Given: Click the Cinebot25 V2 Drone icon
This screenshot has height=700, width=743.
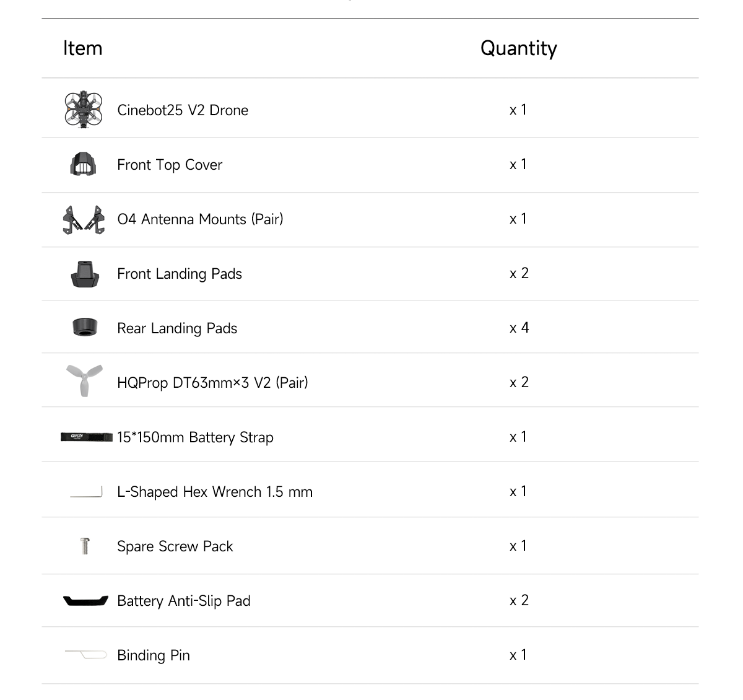Looking at the screenshot, I should pos(83,109).
